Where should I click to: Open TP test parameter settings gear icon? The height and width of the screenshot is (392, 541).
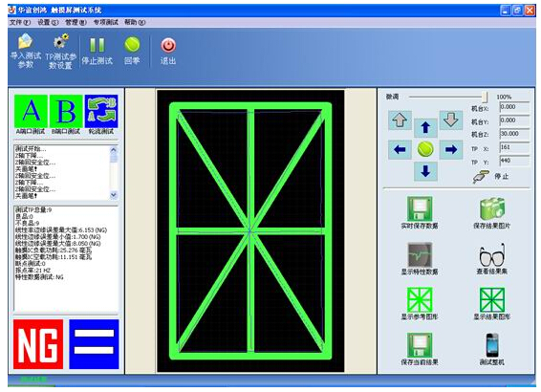click(61, 41)
